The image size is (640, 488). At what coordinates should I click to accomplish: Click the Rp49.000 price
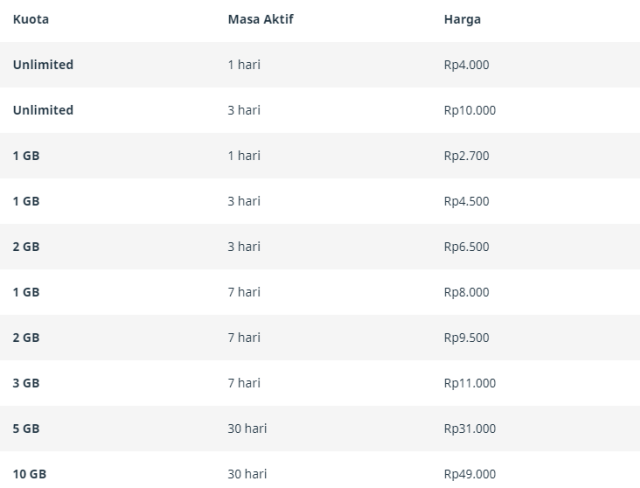[x=470, y=474]
